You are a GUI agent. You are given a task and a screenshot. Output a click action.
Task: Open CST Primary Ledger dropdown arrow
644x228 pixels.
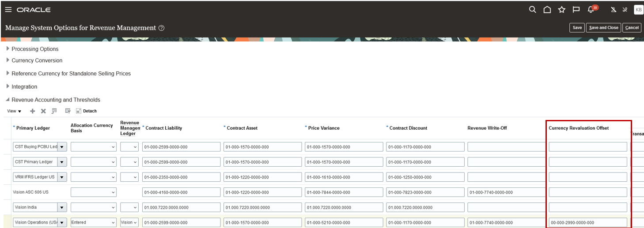(62, 162)
